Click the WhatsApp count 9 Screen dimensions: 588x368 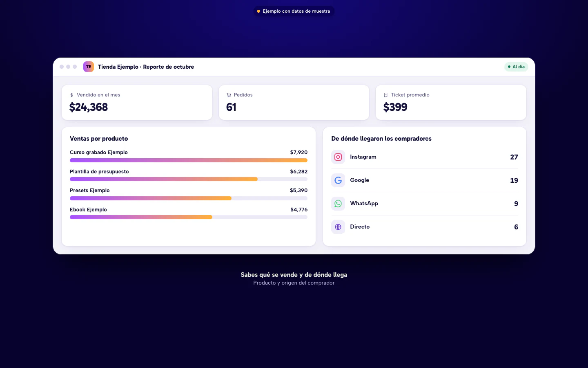coord(516,204)
